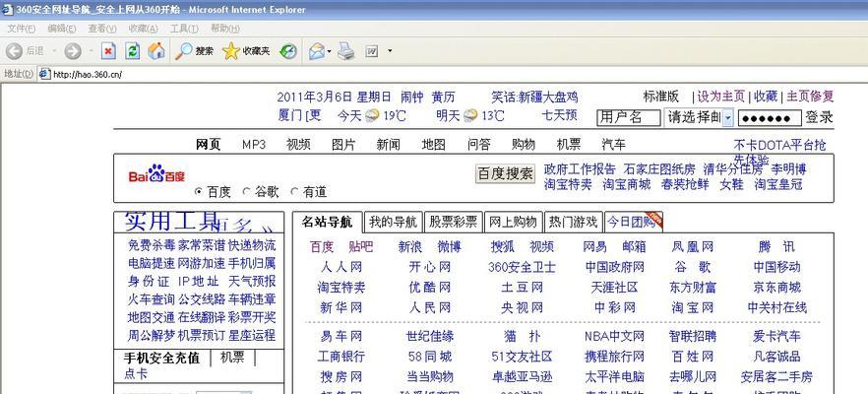Click the address bar URL field
This screenshot has height=394, width=868.
tap(454, 74)
